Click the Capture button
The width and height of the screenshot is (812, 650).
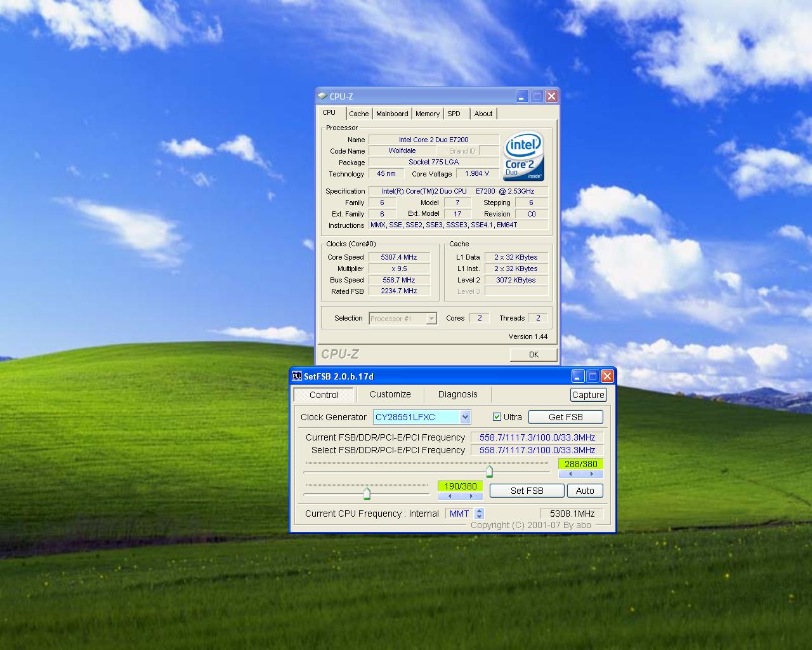[x=588, y=395]
